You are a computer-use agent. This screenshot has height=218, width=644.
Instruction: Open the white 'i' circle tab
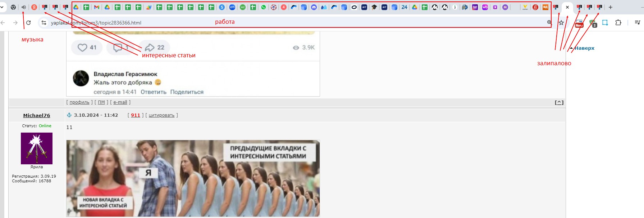pyautogui.click(x=455, y=7)
